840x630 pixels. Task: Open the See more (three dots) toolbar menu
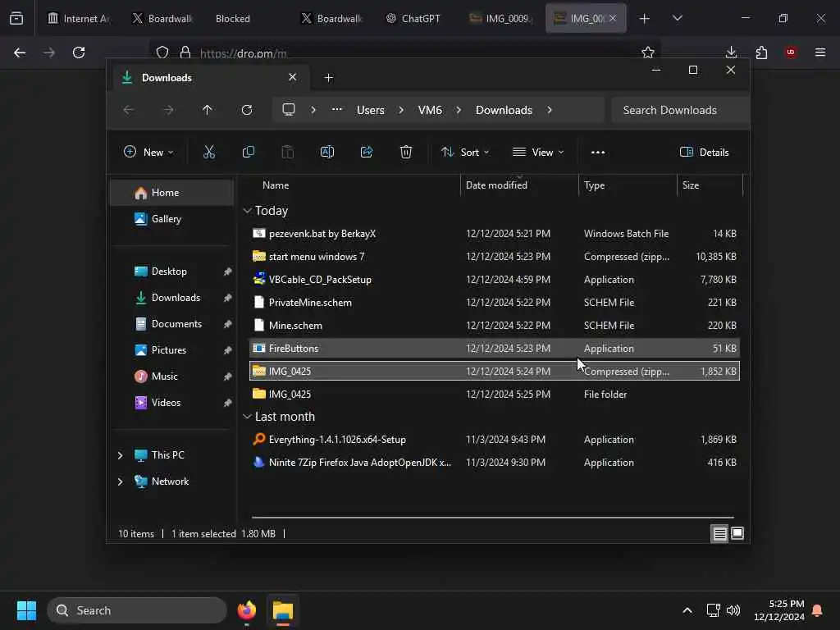pos(598,152)
